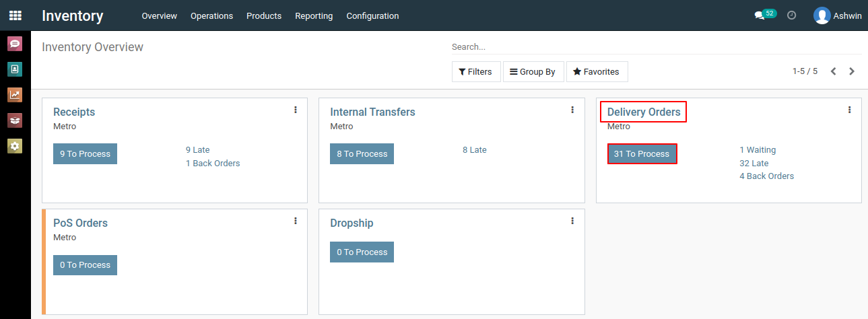Click the 31 To Process button
Screen dimensions: 868x319
coord(642,153)
